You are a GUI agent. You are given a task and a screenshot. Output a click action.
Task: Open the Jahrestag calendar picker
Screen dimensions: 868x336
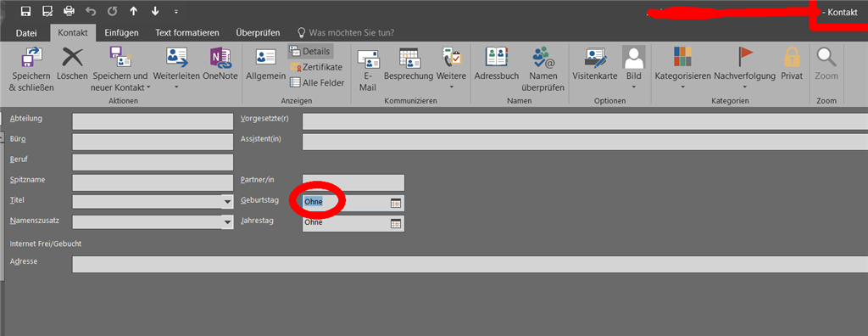(x=396, y=223)
